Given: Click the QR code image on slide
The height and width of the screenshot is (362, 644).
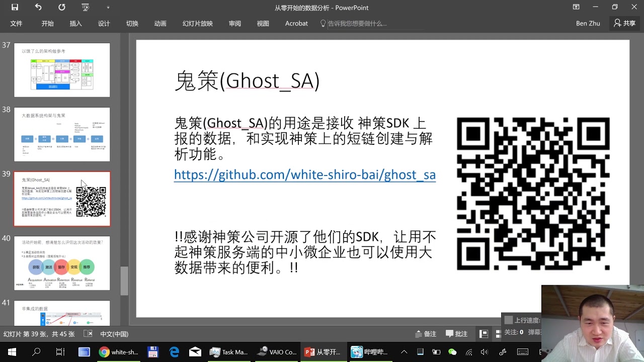Looking at the screenshot, I should [x=533, y=194].
